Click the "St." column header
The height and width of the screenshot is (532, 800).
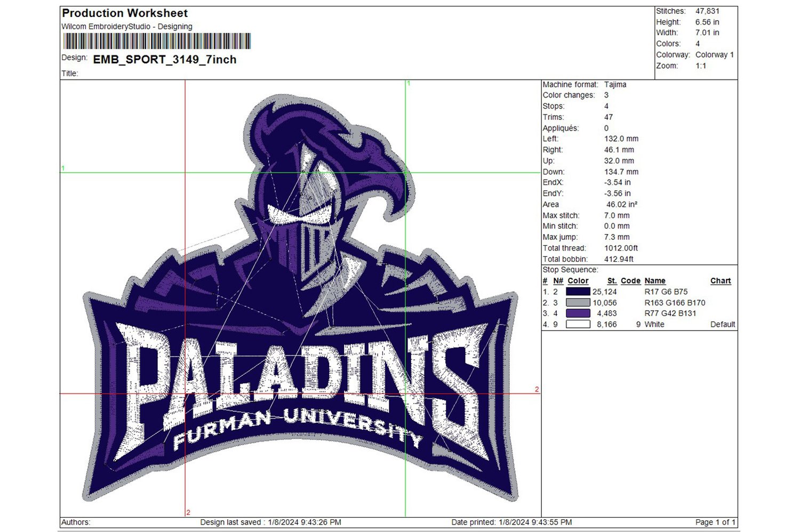click(612, 281)
